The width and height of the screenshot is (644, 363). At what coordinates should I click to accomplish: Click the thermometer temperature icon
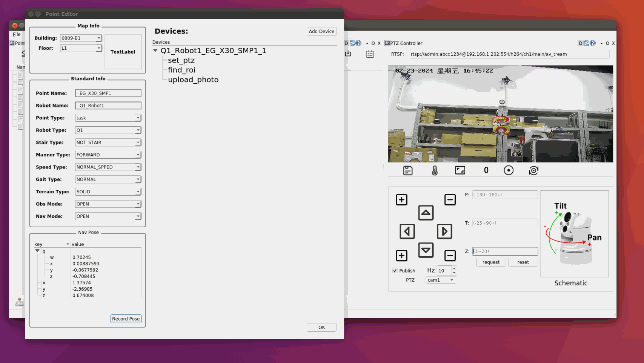(435, 170)
